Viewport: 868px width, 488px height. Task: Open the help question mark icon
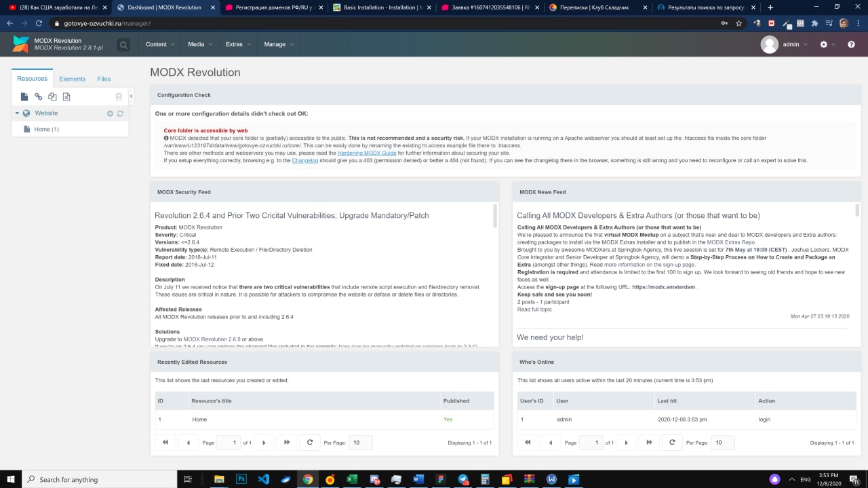pos(851,45)
